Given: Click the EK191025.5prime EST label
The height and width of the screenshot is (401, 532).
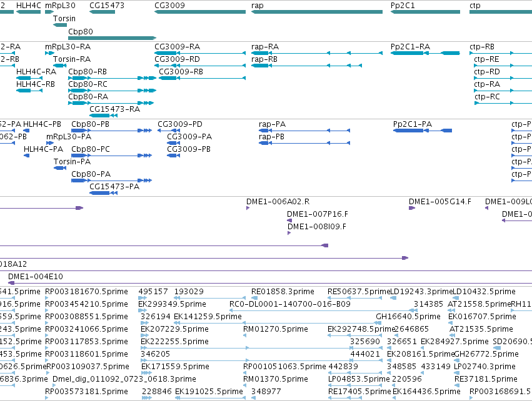Looking at the screenshot, I should (209, 392).
